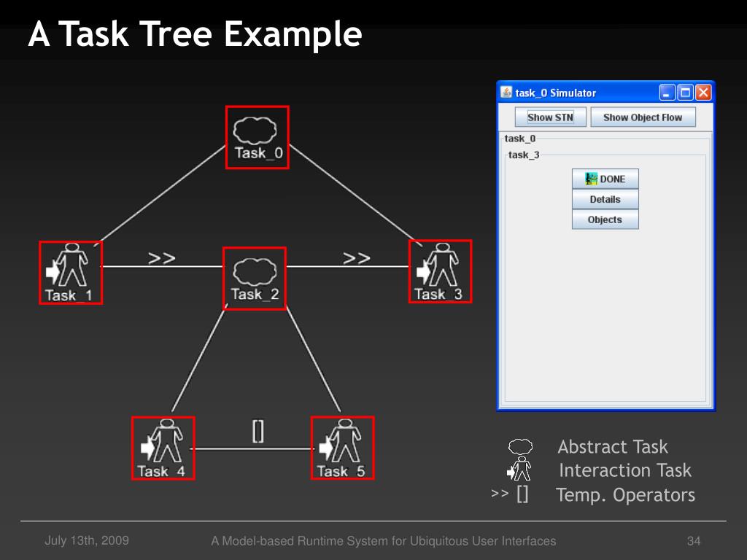Click the Show STN button
This screenshot has width=747, height=560.
[x=550, y=117]
